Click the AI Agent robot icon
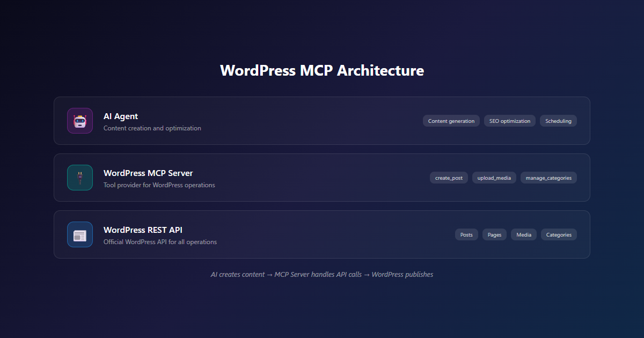The width and height of the screenshot is (644, 338). (x=80, y=121)
